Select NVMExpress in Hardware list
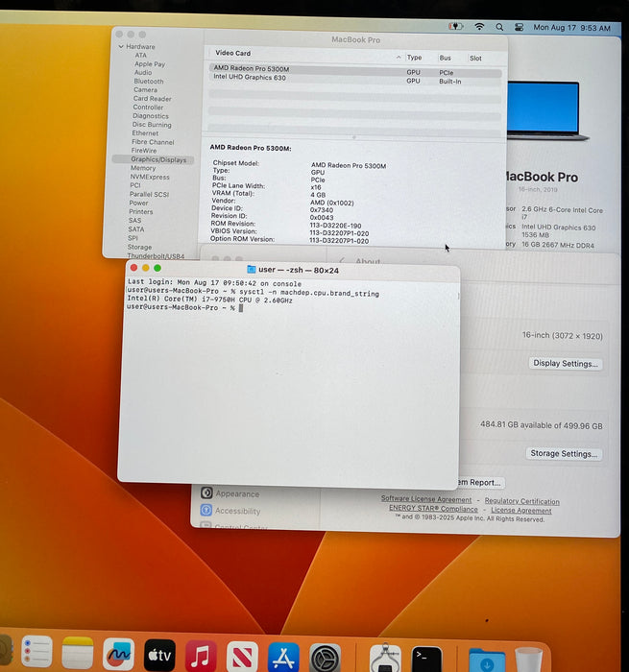Viewport: 629px width, 672px height. (x=150, y=177)
